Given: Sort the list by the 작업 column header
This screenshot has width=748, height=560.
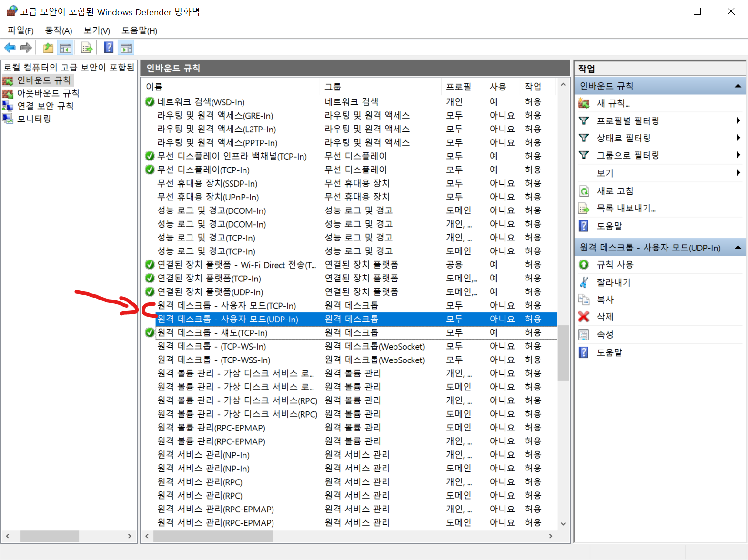Looking at the screenshot, I should pyautogui.click(x=538, y=87).
